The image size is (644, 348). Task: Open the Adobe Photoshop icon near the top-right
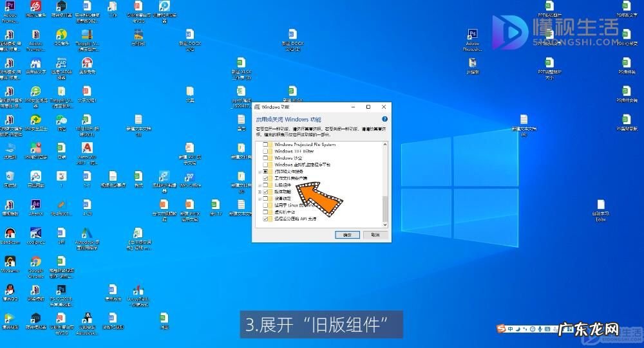[472, 35]
